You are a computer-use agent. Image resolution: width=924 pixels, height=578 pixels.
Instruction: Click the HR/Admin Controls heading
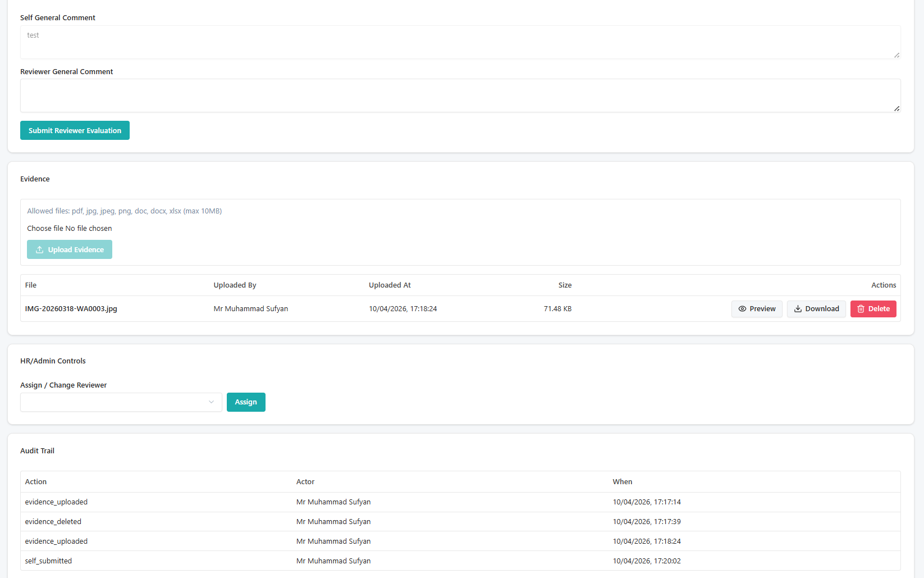(x=53, y=361)
